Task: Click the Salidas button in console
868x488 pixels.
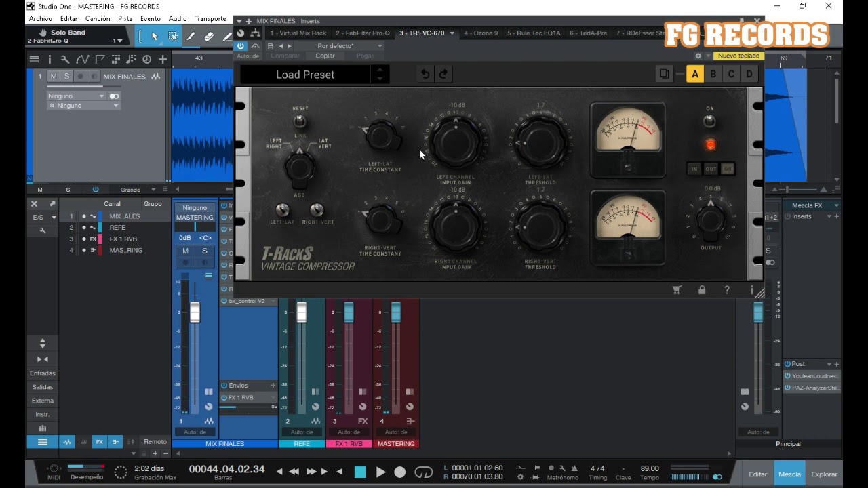Action: point(43,387)
